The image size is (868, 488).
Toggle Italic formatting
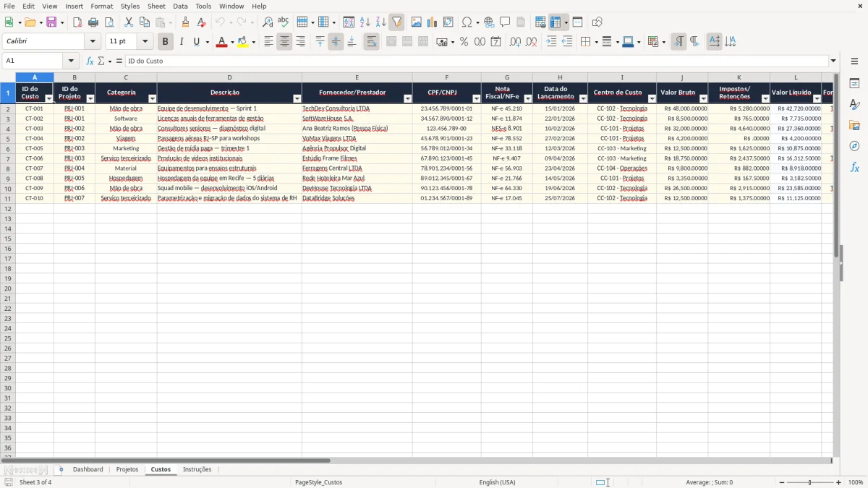(x=182, y=42)
